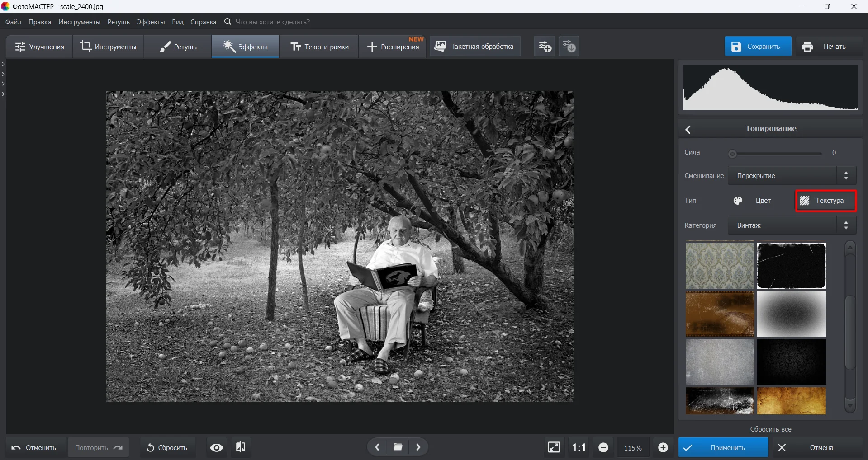Open the Файл menu
This screenshot has height=460, width=868.
pyautogui.click(x=13, y=22)
